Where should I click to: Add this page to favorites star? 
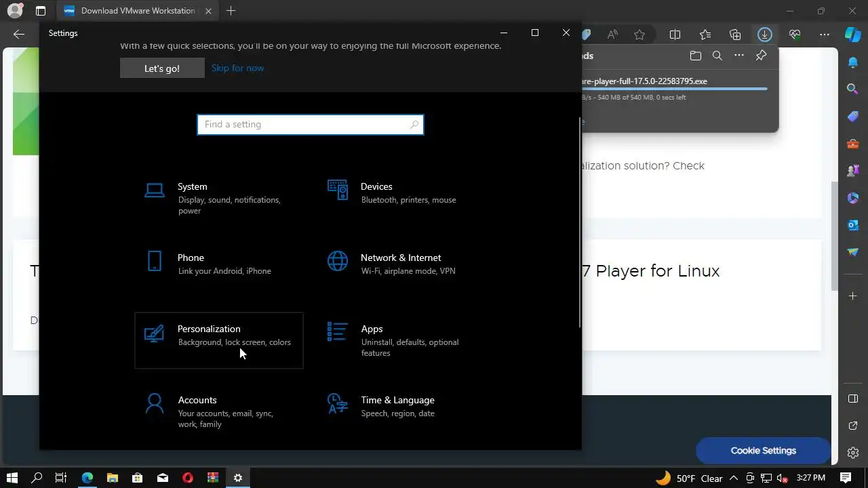click(639, 35)
